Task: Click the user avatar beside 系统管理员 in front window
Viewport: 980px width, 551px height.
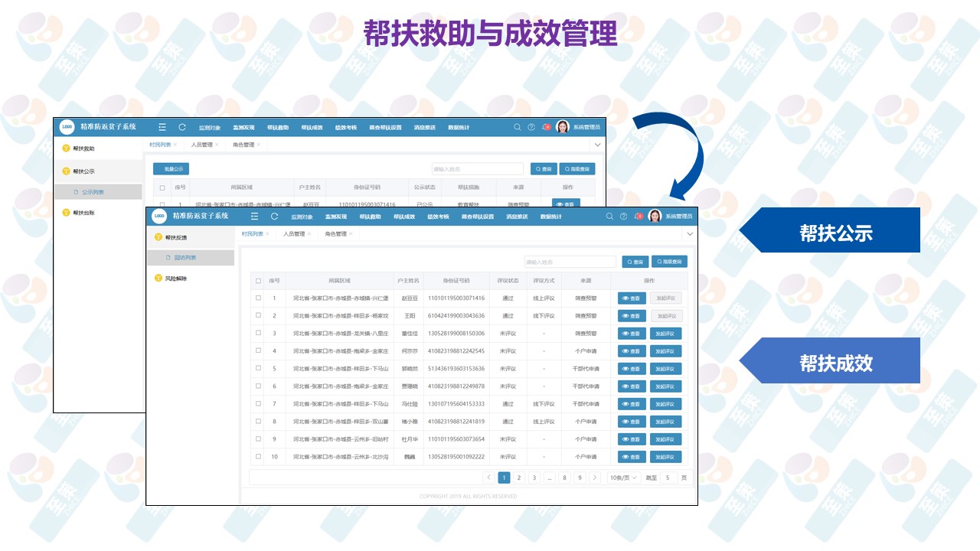Action: [655, 217]
